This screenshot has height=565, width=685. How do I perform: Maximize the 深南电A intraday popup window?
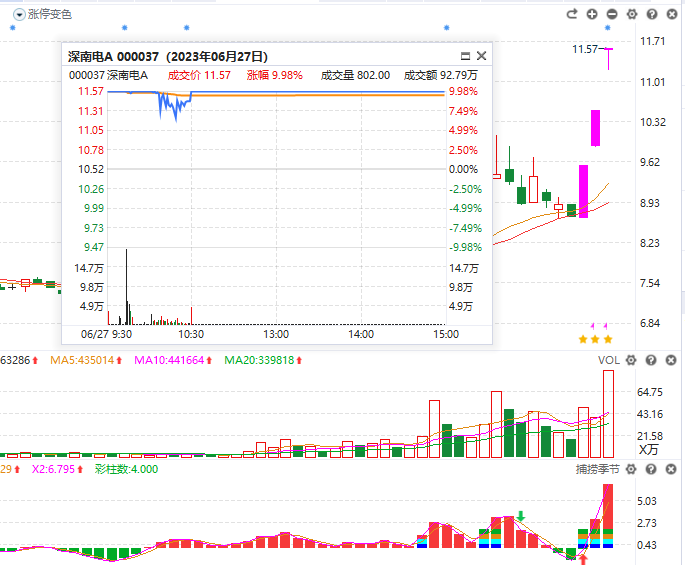[465, 56]
